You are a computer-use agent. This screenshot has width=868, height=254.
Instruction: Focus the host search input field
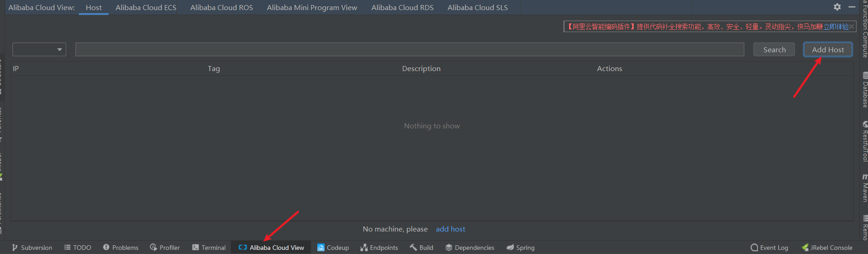[409, 50]
